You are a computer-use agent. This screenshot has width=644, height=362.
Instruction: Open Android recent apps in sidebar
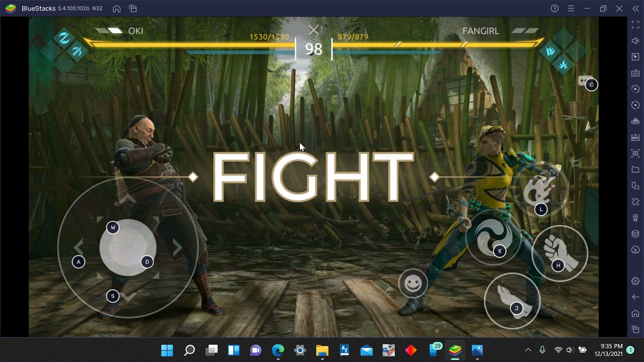[x=635, y=329]
